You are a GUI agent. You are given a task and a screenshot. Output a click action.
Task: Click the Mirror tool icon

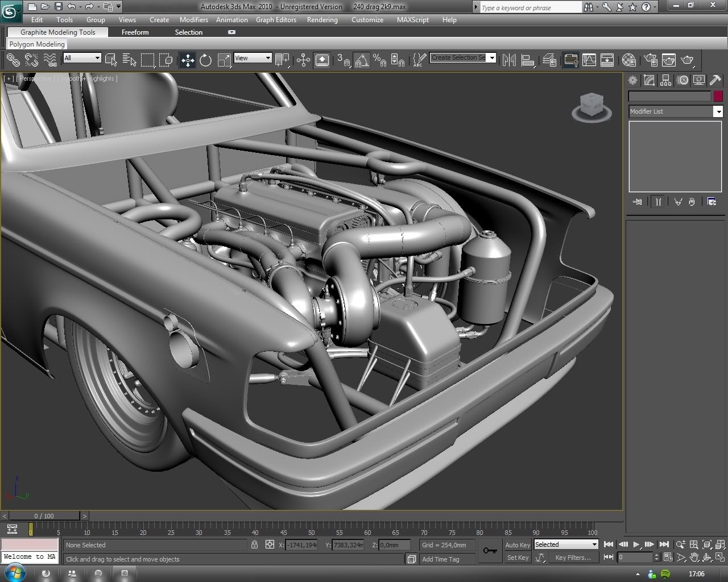[509, 60]
